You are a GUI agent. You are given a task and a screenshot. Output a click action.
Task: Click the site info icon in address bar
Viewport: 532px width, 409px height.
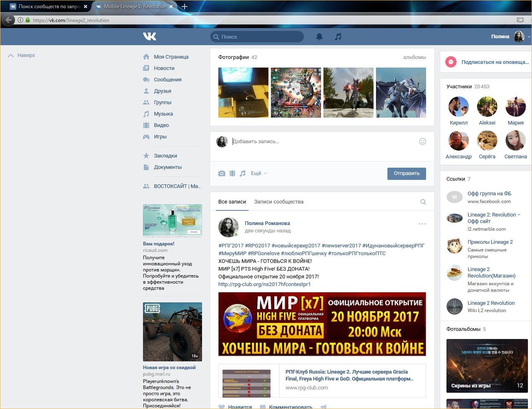pos(20,20)
